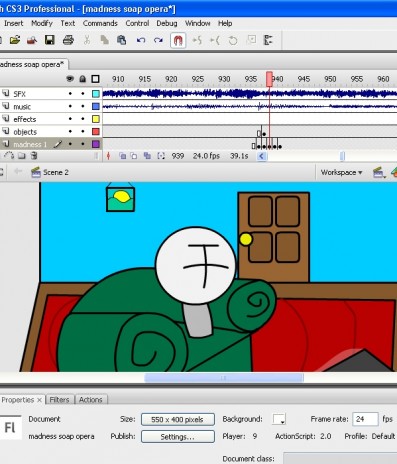
Task: Lock the music layer via lock dot
Action: click(x=83, y=107)
